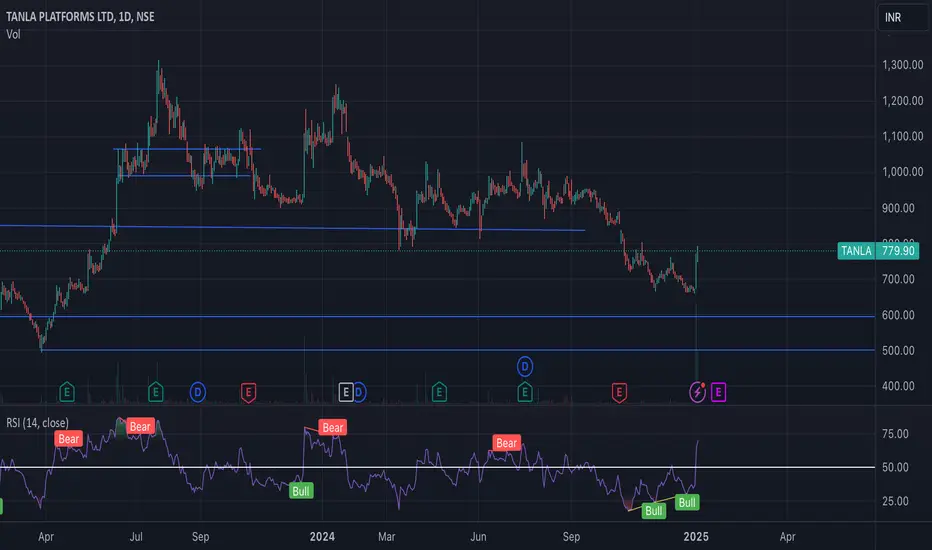Click 75.00 on RSI axis

click(895, 434)
